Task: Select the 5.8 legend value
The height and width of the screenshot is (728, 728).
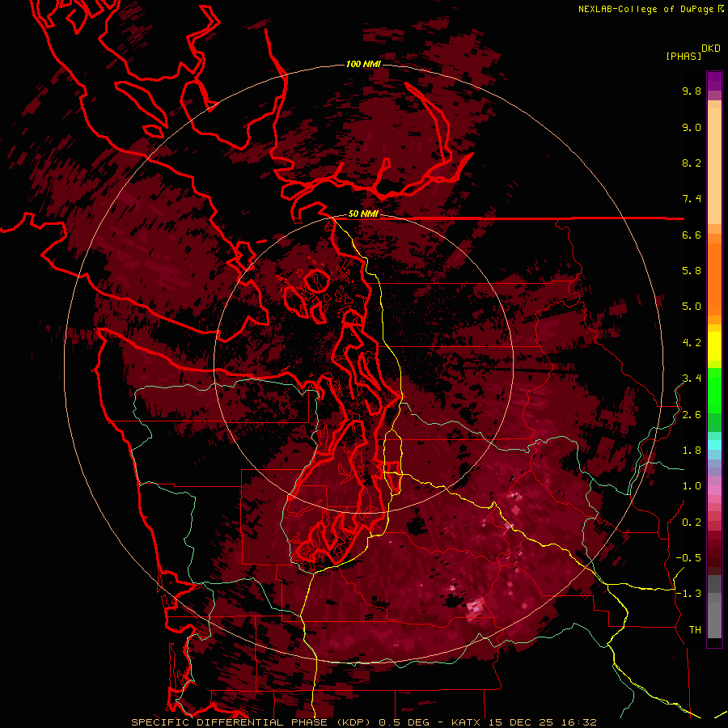Action: click(x=692, y=271)
